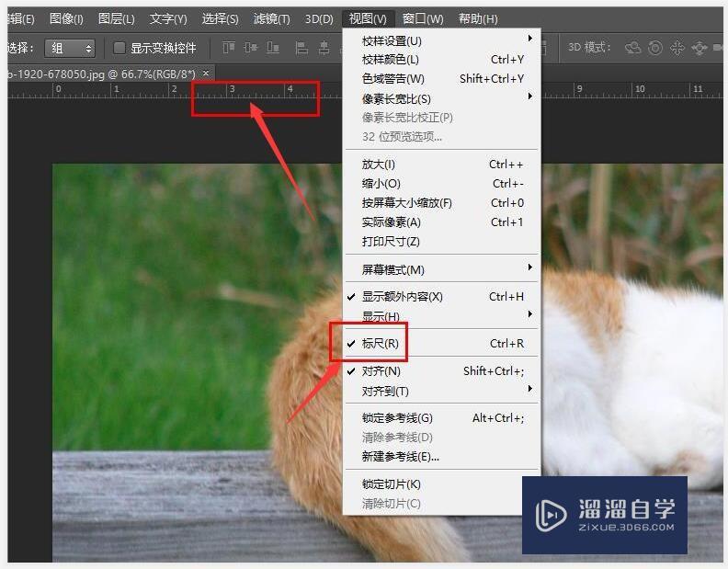Open the 组 auto-select dropdown
The width and height of the screenshot is (728, 569).
pos(70,48)
